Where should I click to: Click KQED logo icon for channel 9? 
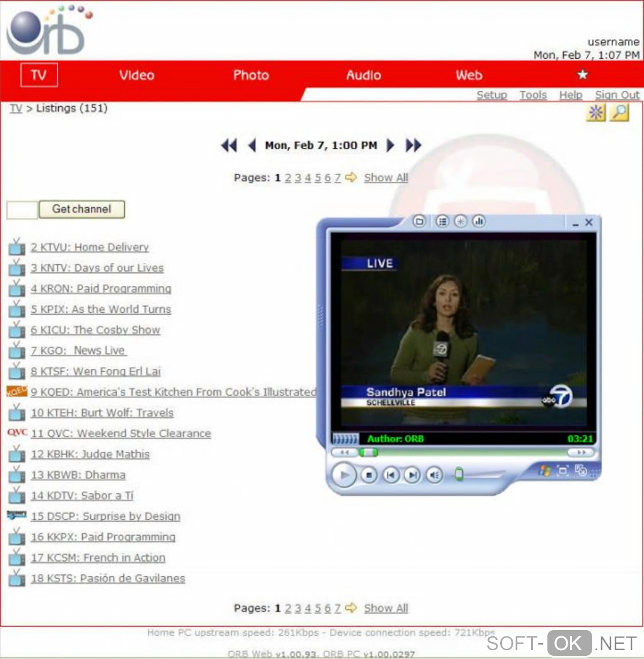(17, 391)
